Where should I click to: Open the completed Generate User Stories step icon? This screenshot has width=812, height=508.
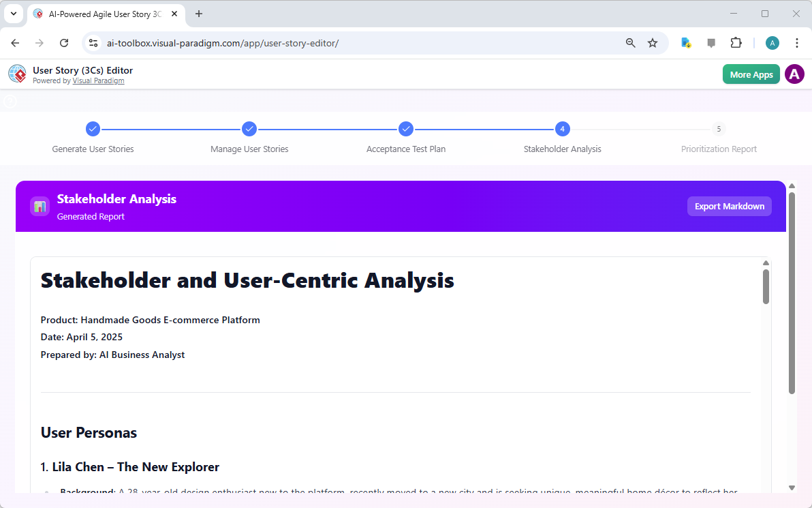[x=93, y=129]
